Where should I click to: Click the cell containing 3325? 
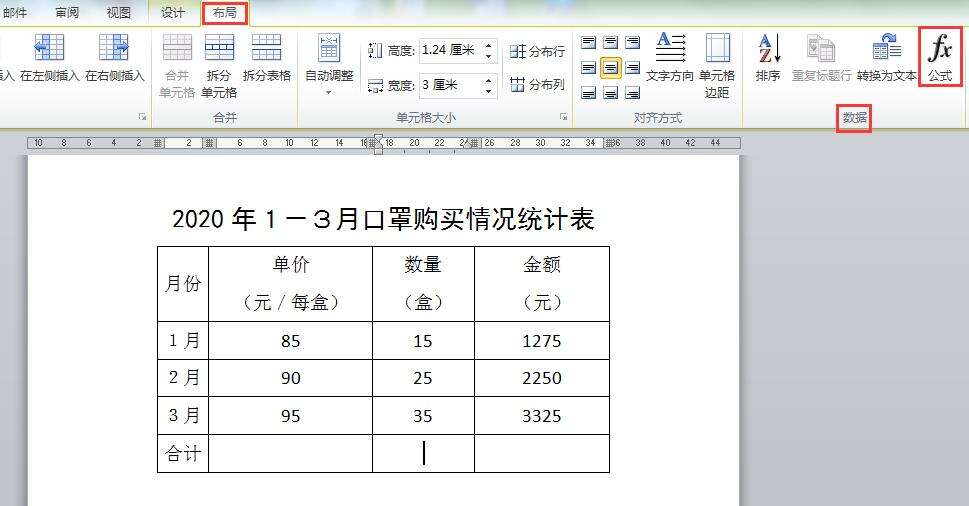pyautogui.click(x=542, y=416)
